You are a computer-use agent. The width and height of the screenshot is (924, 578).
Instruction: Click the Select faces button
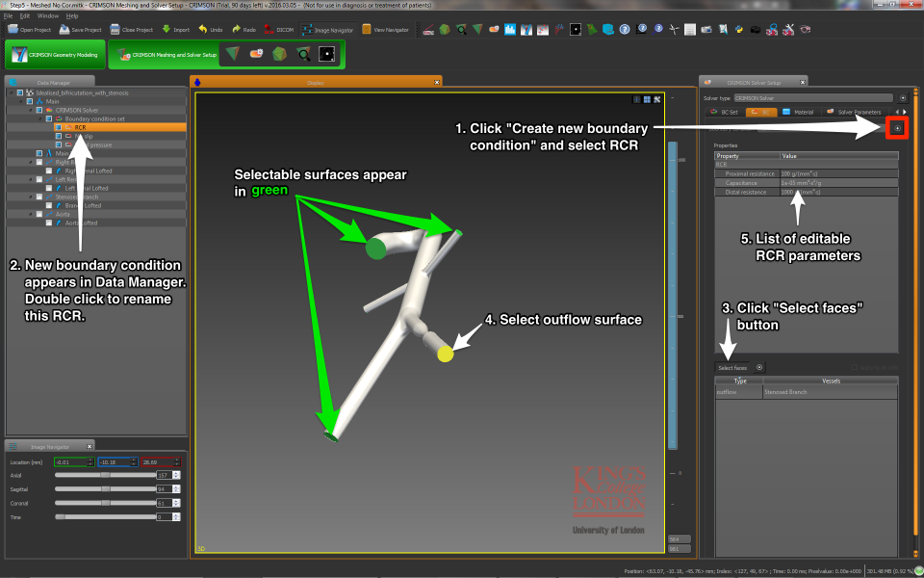[732, 368]
